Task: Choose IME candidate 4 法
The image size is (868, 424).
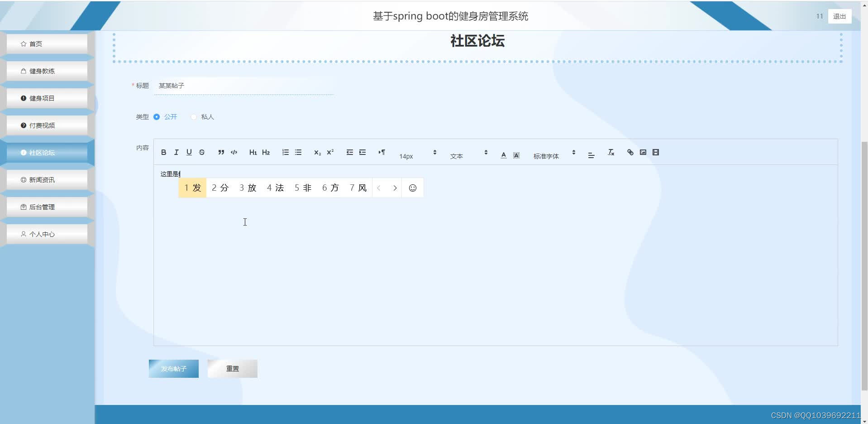Action: 276,188
